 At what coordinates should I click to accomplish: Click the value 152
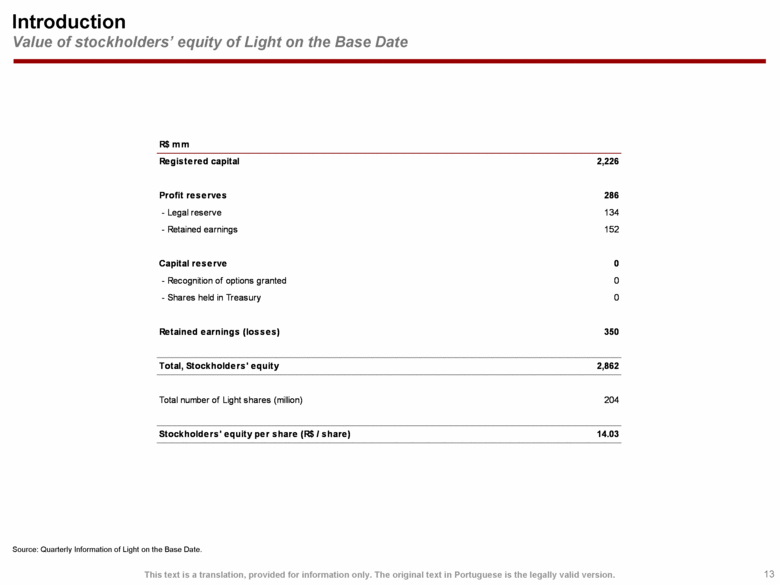(611, 229)
